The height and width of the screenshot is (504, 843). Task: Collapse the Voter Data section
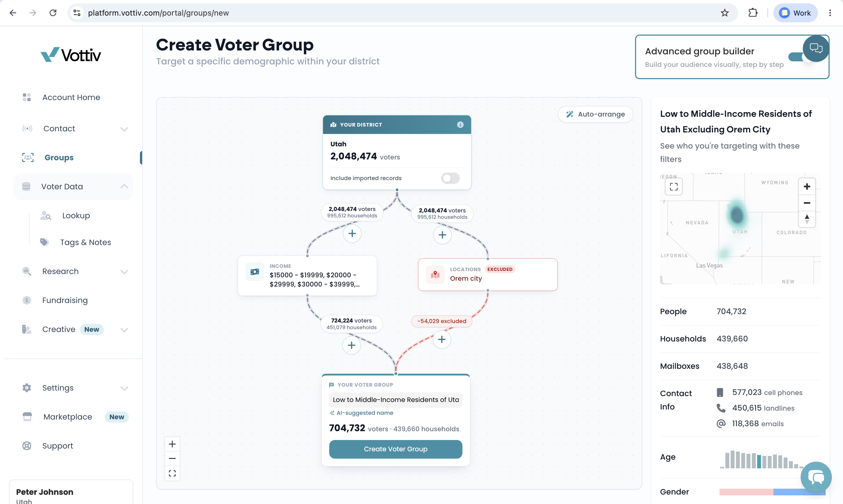click(x=124, y=186)
